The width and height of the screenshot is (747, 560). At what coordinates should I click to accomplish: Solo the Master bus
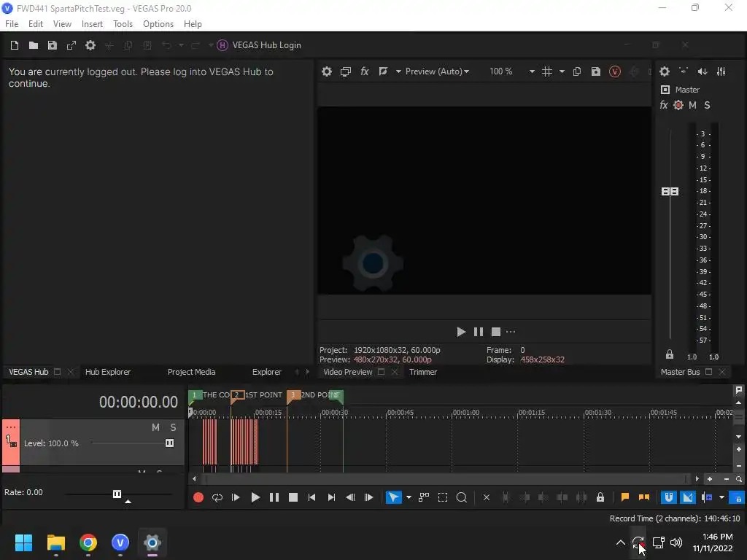(707, 105)
